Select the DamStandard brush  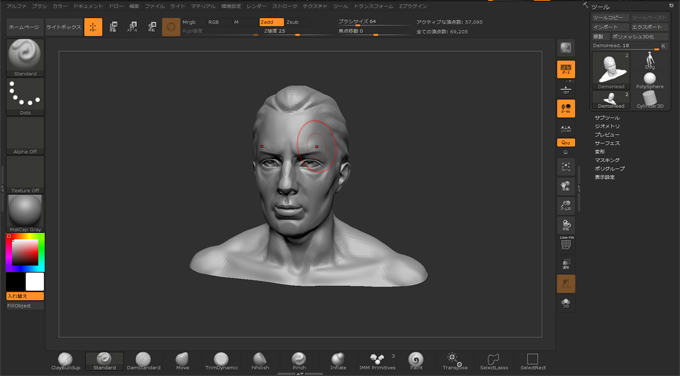point(144,361)
